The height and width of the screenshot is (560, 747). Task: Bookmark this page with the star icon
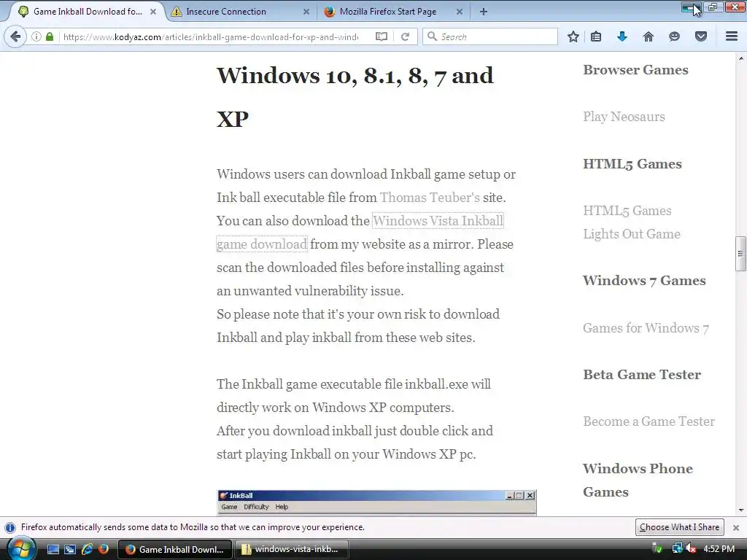[x=573, y=36]
